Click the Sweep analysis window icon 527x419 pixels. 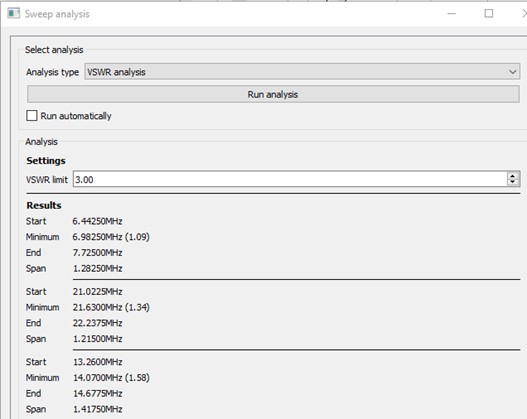(x=13, y=13)
